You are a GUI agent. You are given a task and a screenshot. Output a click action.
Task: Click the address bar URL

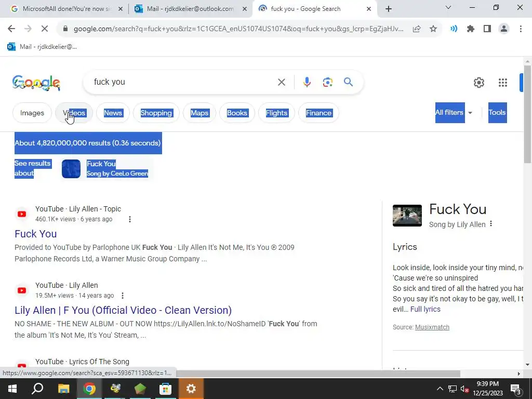[238, 29]
